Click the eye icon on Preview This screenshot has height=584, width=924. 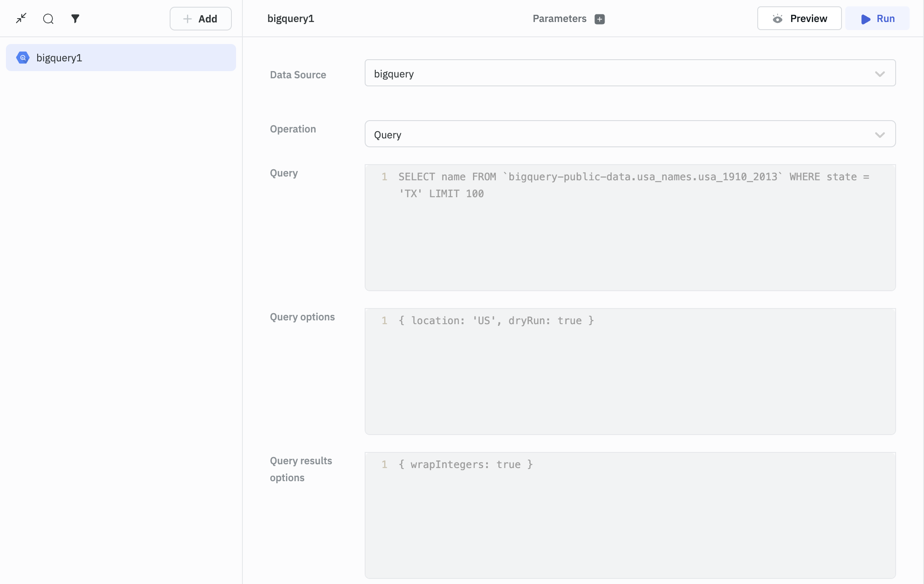(777, 19)
